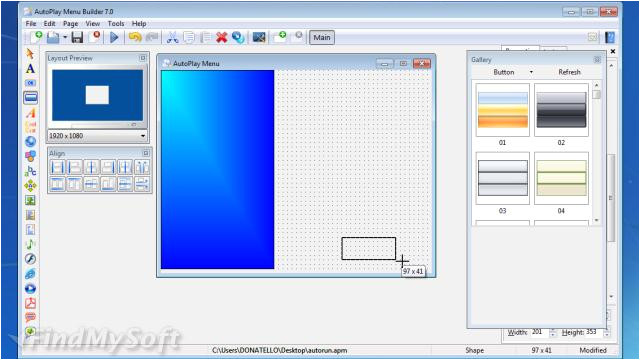Viewport: 640px width, 360px height.
Task: Cut selection with scissors icon
Action: click(172, 38)
